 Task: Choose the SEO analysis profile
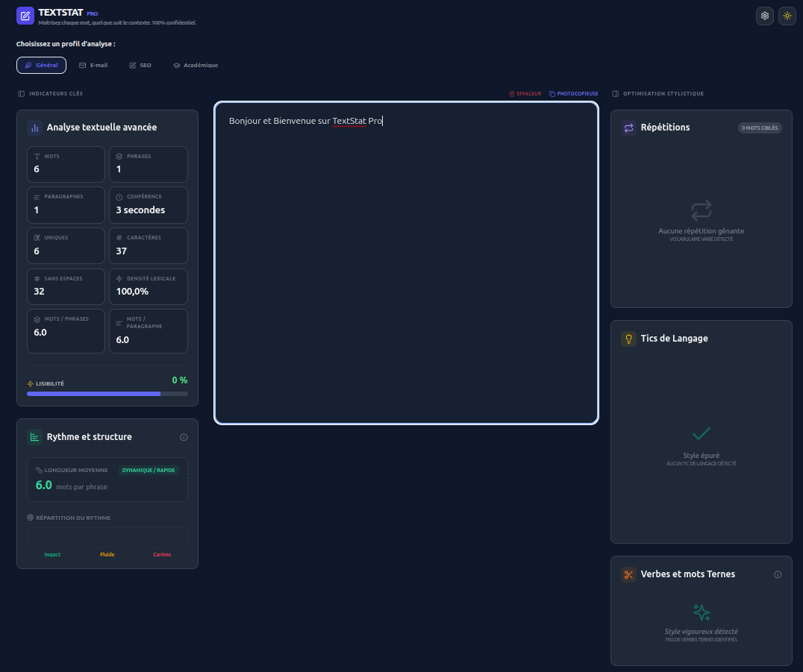[140, 65]
